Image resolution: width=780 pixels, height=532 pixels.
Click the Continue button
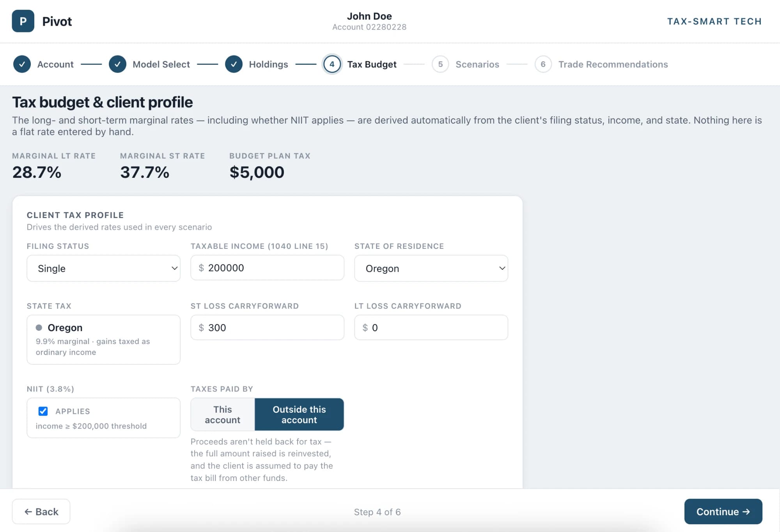click(723, 511)
